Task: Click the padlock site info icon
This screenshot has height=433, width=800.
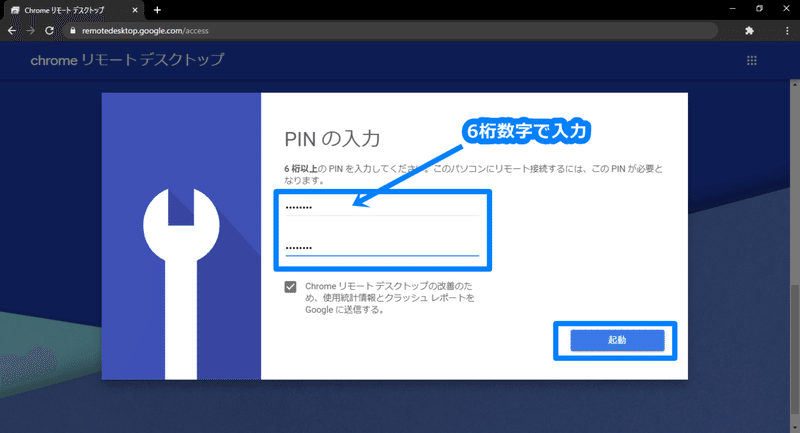Action: 73,31
